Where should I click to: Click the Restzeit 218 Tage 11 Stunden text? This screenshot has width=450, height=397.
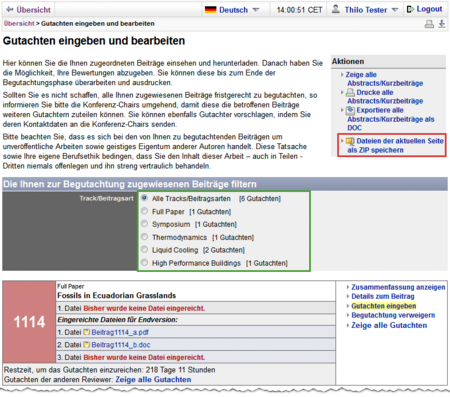point(109,370)
